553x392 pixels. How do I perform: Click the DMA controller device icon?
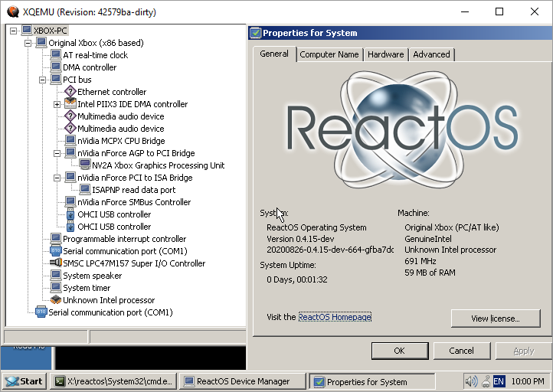pos(56,67)
